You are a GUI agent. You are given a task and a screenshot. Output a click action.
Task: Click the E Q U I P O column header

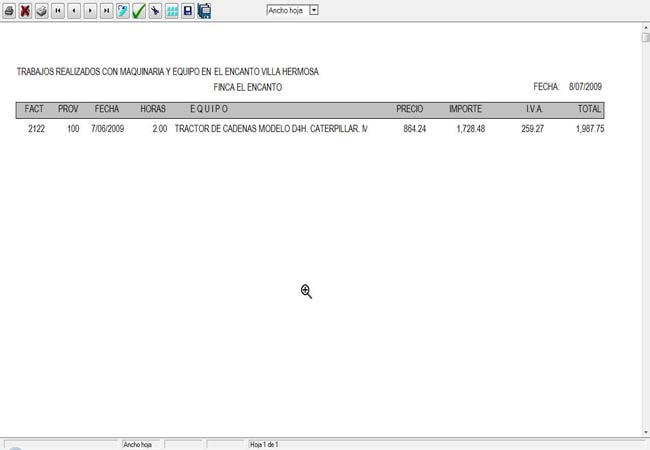coord(209,109)
